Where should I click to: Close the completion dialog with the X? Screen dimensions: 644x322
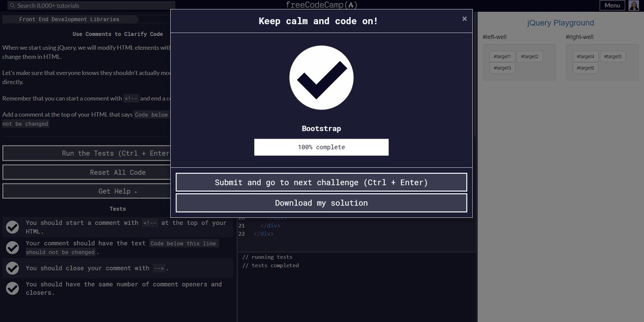point(464,18)
